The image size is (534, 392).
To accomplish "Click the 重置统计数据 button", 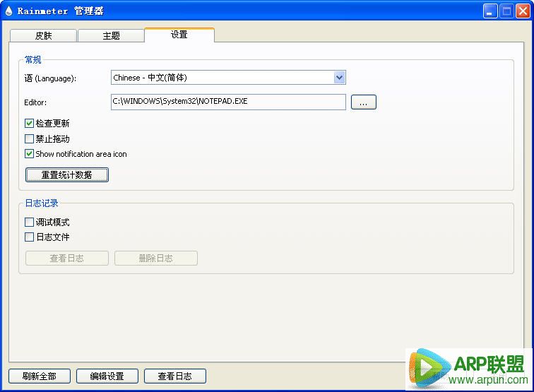I will click(x=66, y=174).
